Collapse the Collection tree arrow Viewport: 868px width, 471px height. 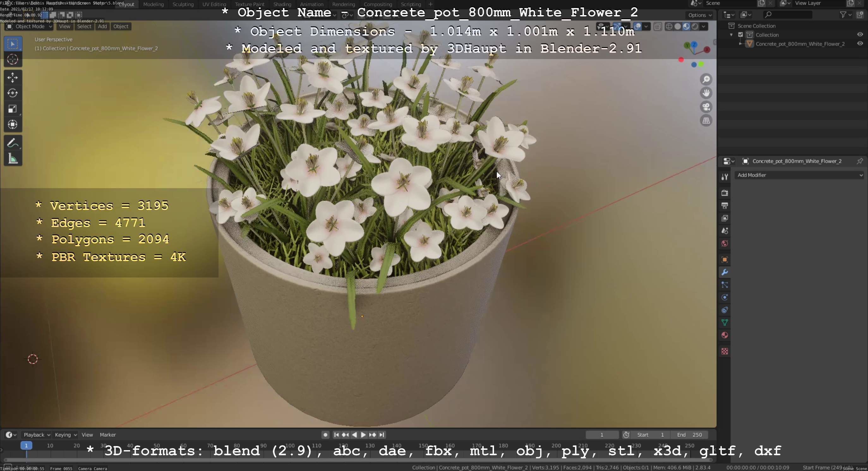(731, 35)
